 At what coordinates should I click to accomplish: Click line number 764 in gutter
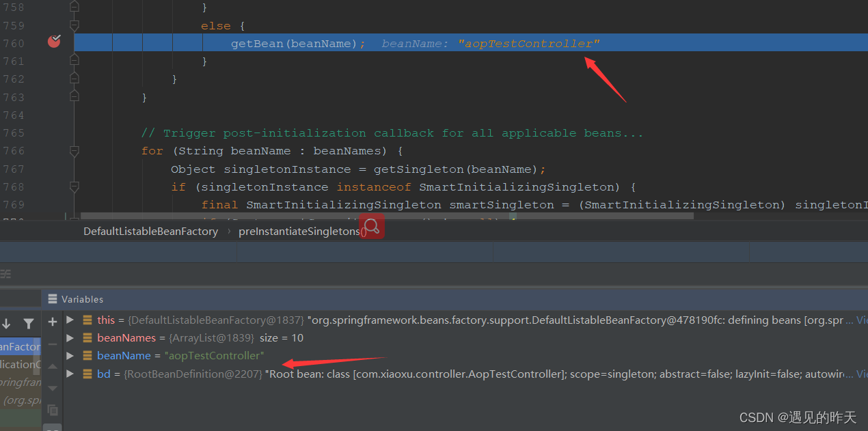14,115
